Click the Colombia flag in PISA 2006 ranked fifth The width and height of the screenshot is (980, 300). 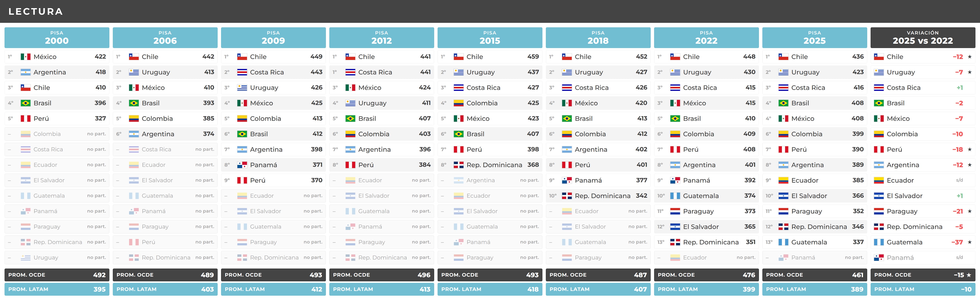(134, 119)
